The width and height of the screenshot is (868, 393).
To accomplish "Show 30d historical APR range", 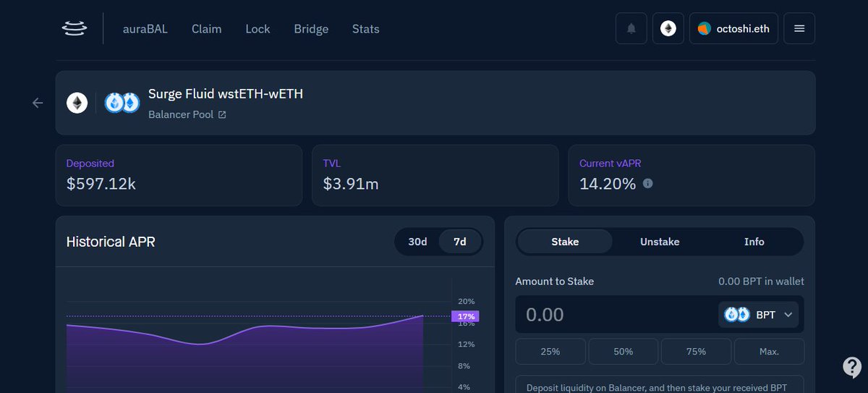I will click(417, 242).
